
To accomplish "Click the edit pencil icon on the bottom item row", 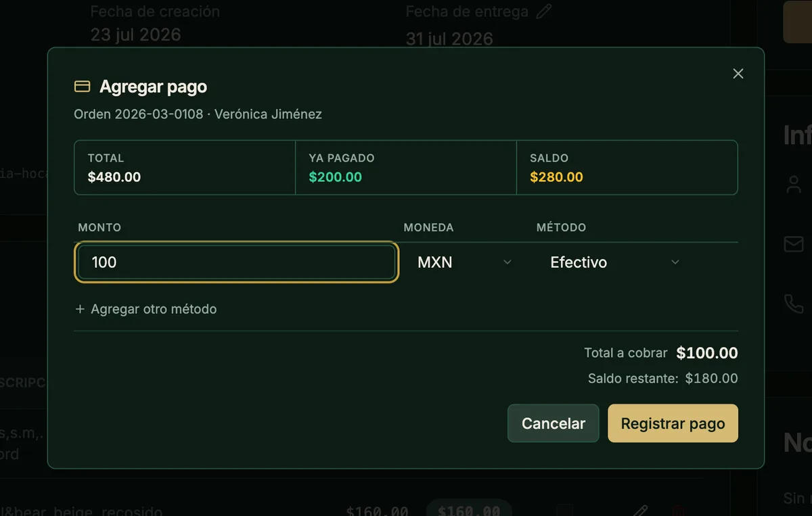I will coord(640,511).
